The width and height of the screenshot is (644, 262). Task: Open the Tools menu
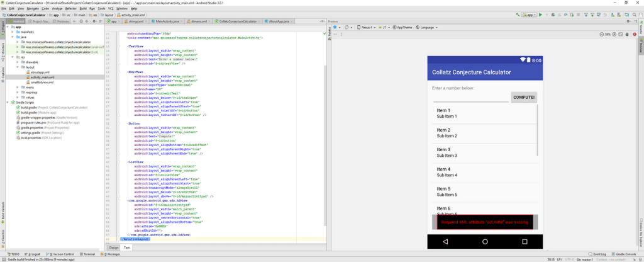[x=102, y=8]
